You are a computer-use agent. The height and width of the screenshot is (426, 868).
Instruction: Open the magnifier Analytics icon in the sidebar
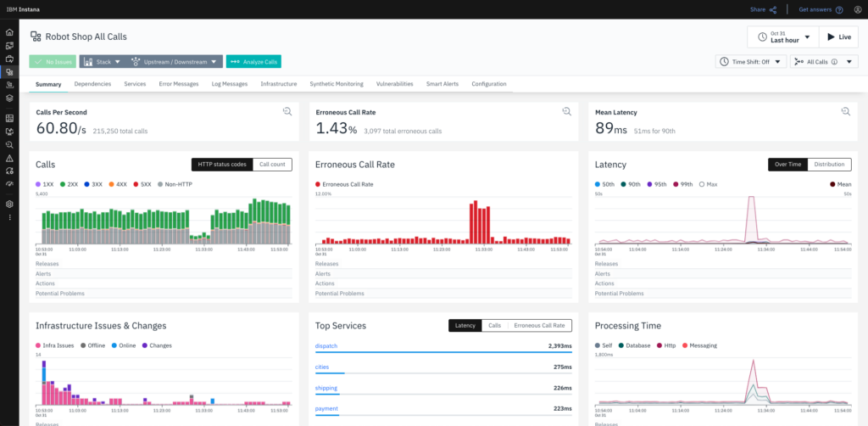click(x=9, y=144)
